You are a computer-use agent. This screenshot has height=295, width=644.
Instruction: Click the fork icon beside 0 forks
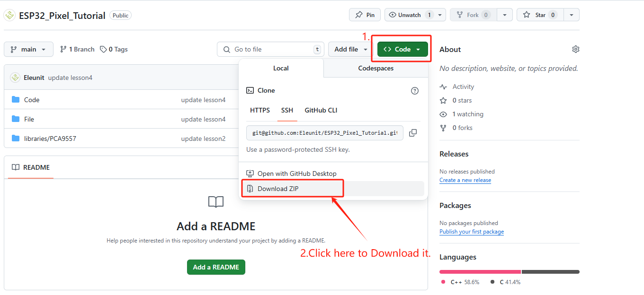click(x=443, y=128)
